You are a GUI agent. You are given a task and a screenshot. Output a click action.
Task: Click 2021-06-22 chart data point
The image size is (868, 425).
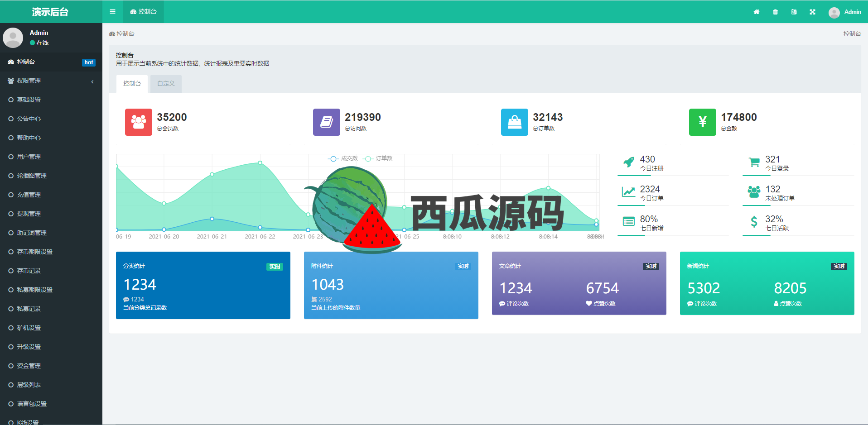coord(260,162)
